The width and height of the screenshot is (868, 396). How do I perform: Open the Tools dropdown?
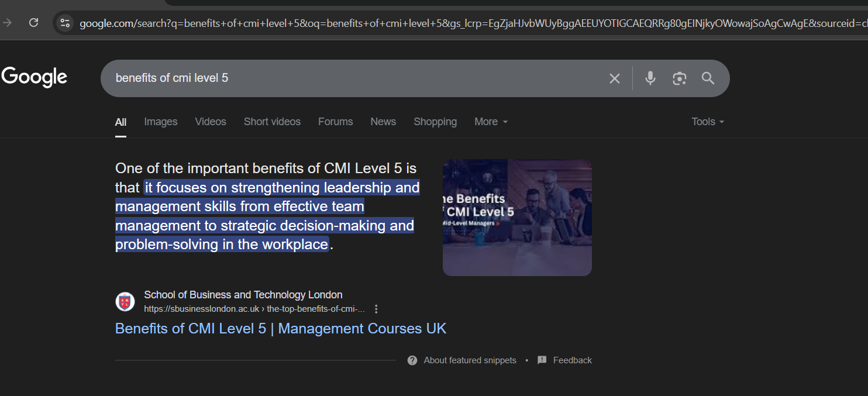(x=707, y=122)
